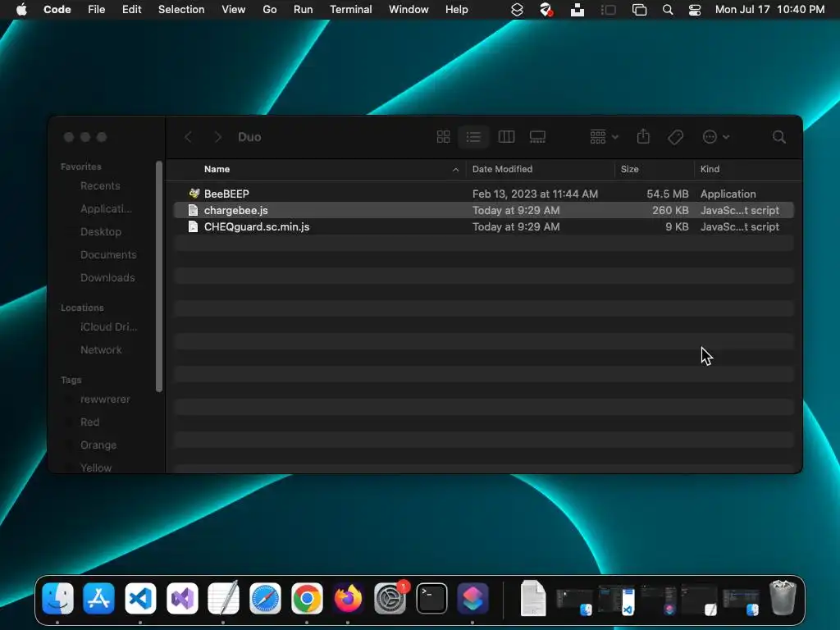Click the 9 KB size cell
The width and height of the screenshot is (840, 630).
677,227
